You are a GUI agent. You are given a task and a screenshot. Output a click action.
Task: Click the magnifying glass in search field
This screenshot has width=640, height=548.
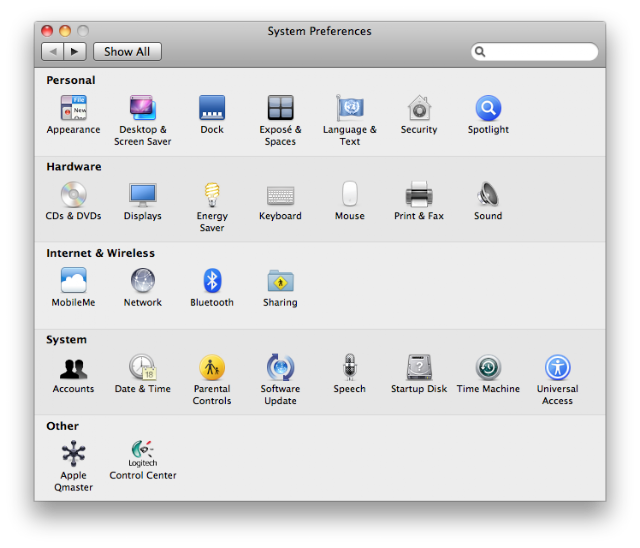[x=480, y=52]
